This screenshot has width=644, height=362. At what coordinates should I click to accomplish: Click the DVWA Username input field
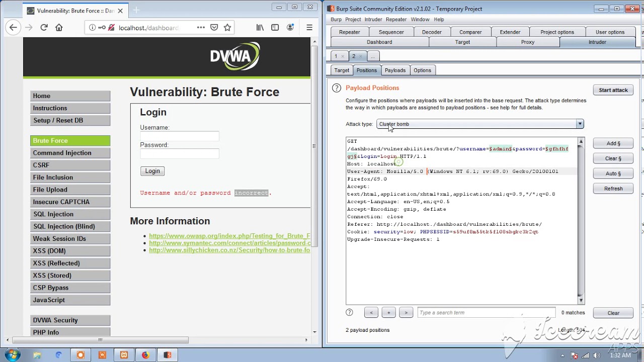180,137
